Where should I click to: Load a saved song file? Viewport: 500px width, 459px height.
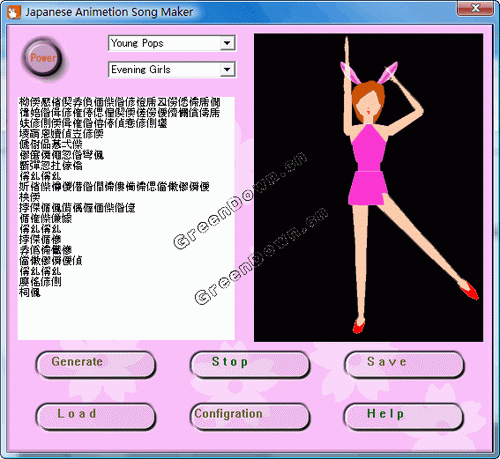96,417
